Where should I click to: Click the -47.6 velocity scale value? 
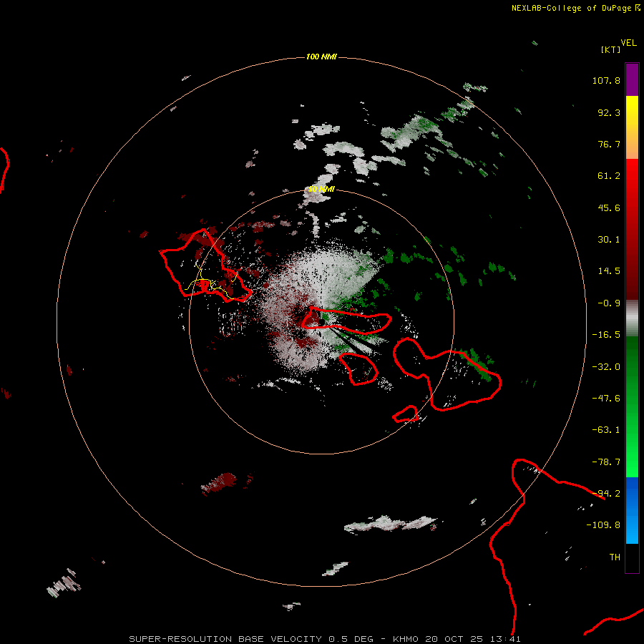(606, 398)
